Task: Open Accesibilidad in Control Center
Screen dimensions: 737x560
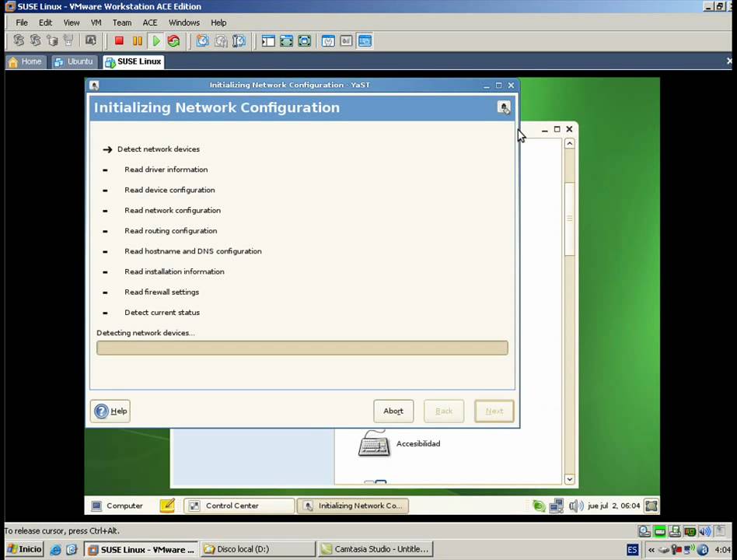Action: coord(400,443)
